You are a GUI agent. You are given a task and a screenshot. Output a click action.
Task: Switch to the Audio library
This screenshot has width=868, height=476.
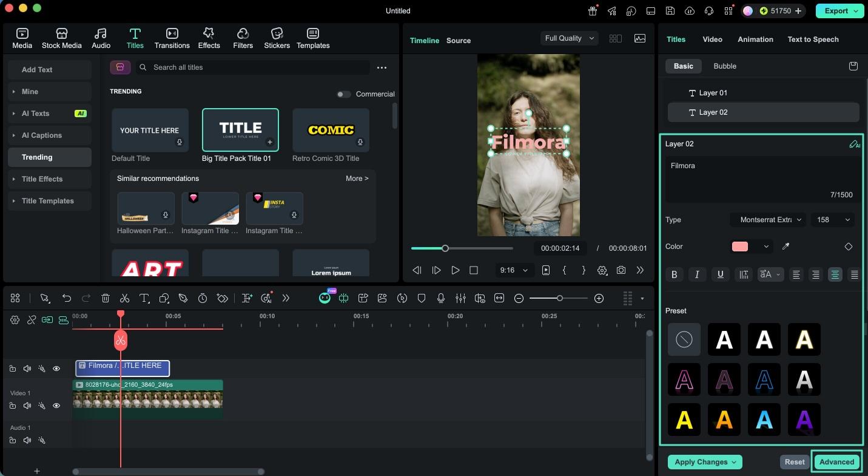[101, 38]
